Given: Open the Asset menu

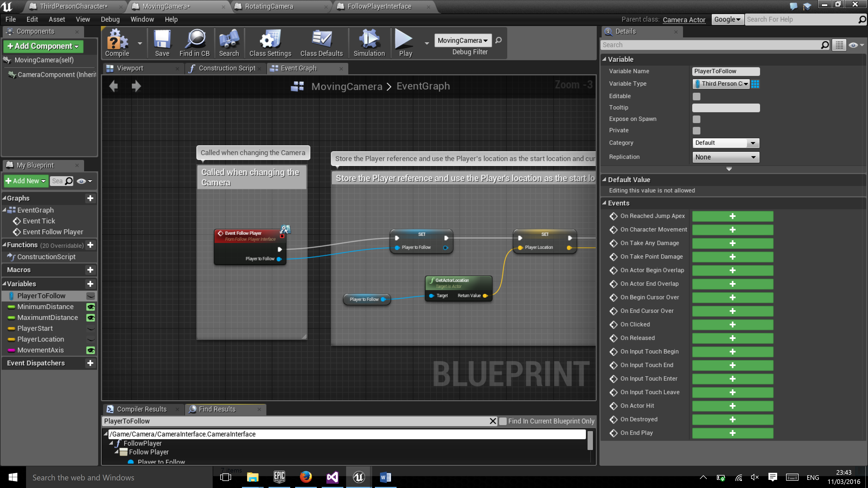Looking at the screenshot, I should (57, 20).
